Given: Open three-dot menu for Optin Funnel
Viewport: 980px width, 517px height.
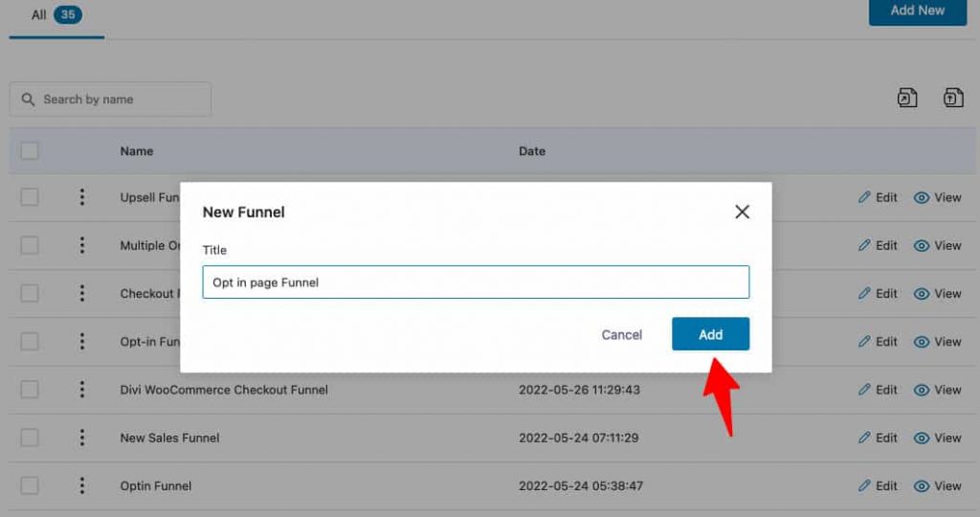Looking at the screenshot, I should click(x=82, y=485).
